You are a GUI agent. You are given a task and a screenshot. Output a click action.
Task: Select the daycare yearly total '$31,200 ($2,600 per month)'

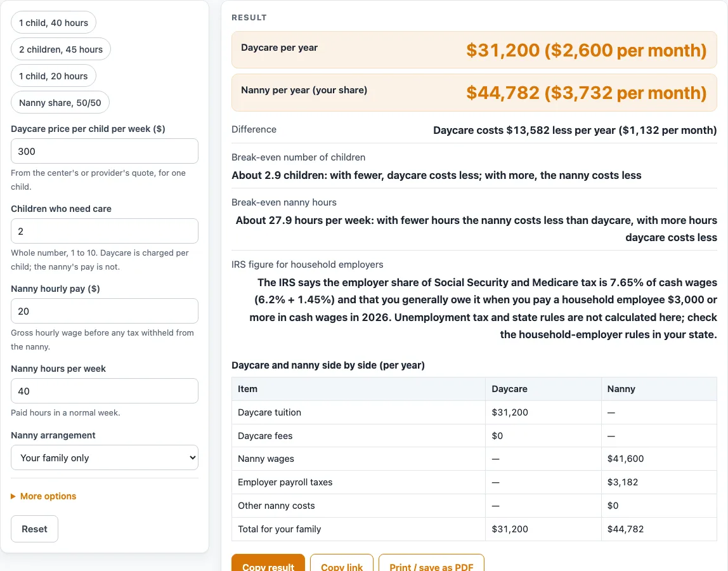[x=587, y=50]
